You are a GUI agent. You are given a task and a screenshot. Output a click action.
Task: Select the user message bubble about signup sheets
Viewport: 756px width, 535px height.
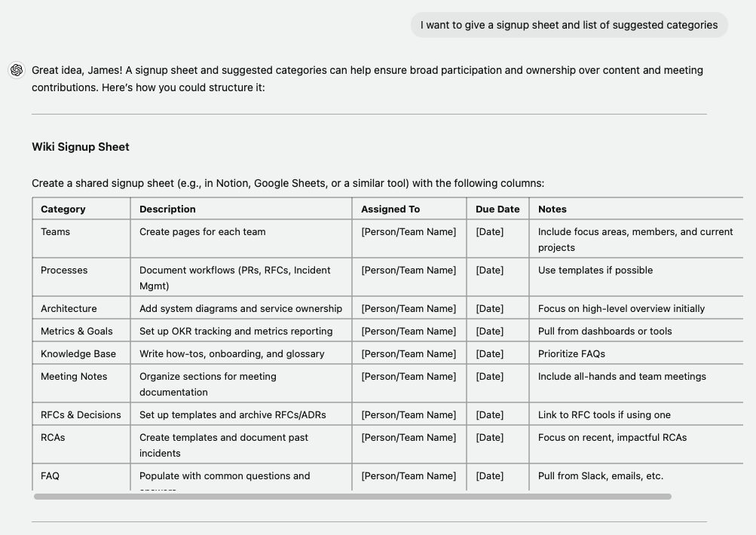[x=568, y=25]
